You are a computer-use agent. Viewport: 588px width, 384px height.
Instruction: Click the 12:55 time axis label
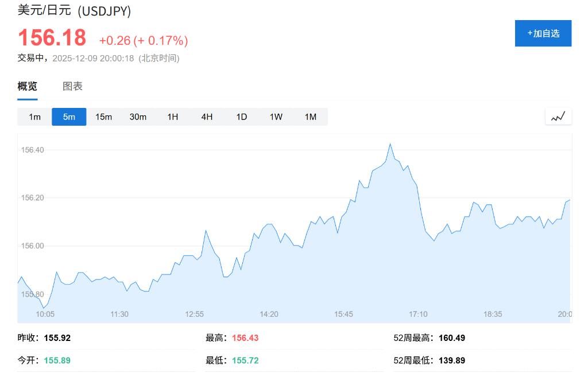pyautogui.click(x=194, y=314)
